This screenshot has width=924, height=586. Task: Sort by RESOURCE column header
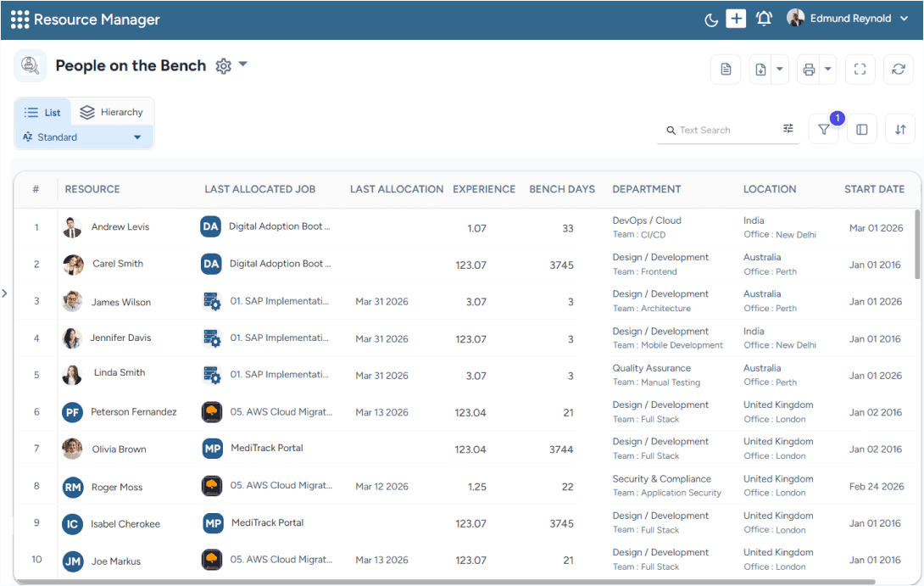[x=92, y=189]
